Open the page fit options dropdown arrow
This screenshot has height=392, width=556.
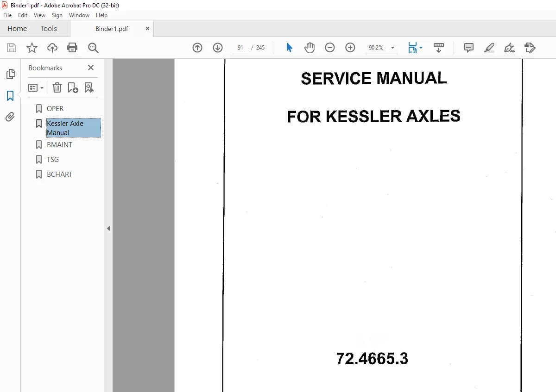(421, 48)
